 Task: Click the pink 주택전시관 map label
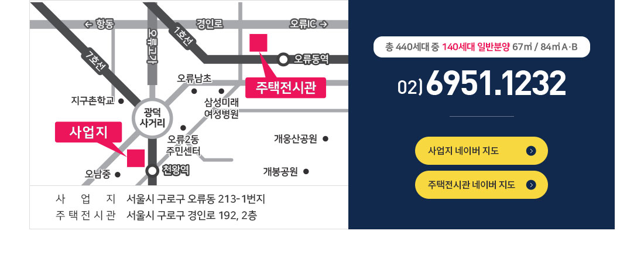286,87
